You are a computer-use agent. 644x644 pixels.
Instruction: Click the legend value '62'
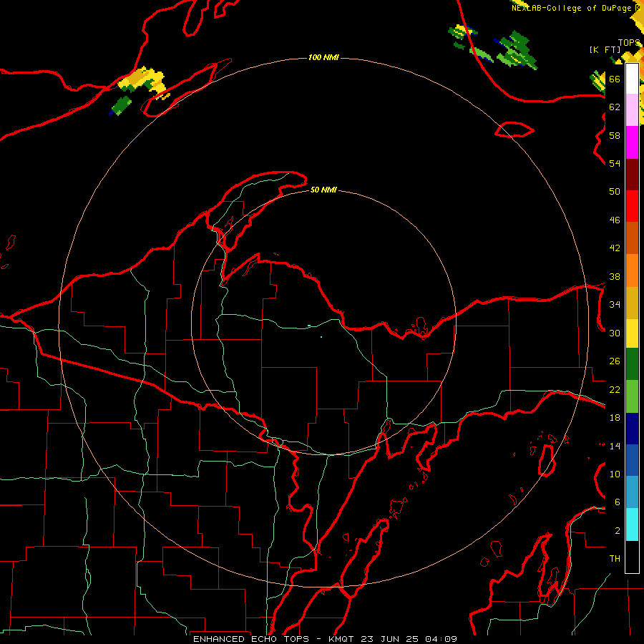(x=615, y=107)
